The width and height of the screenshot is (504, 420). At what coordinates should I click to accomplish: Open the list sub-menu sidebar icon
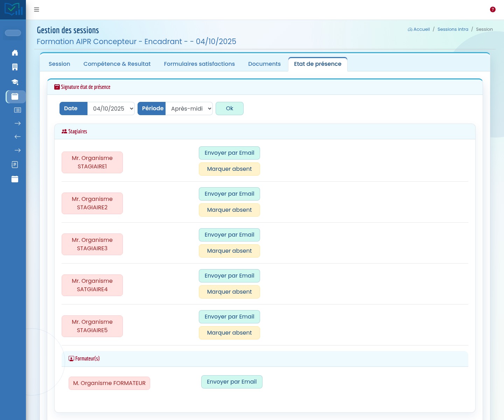[x=17, y=110]
